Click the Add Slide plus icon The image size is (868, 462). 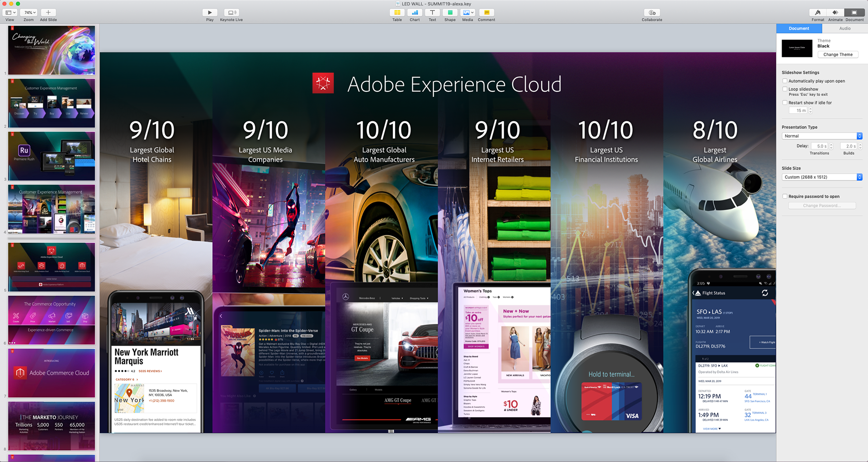coord(48,13)
